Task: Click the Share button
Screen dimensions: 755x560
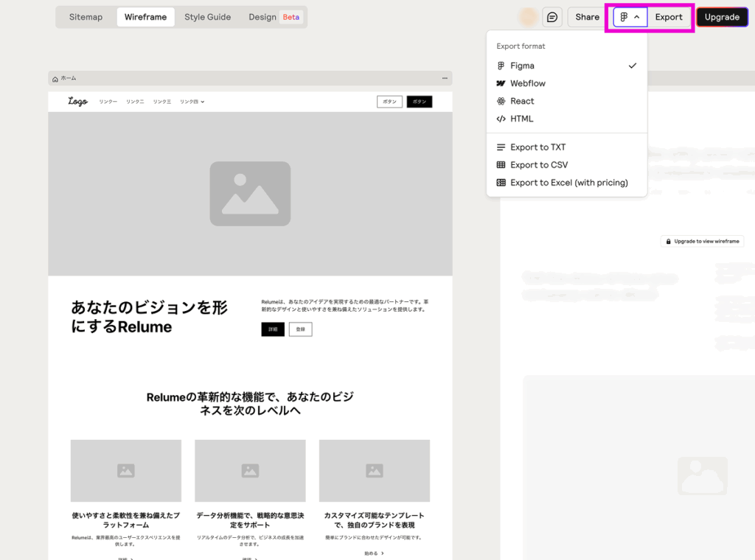Action: point(587,17)
